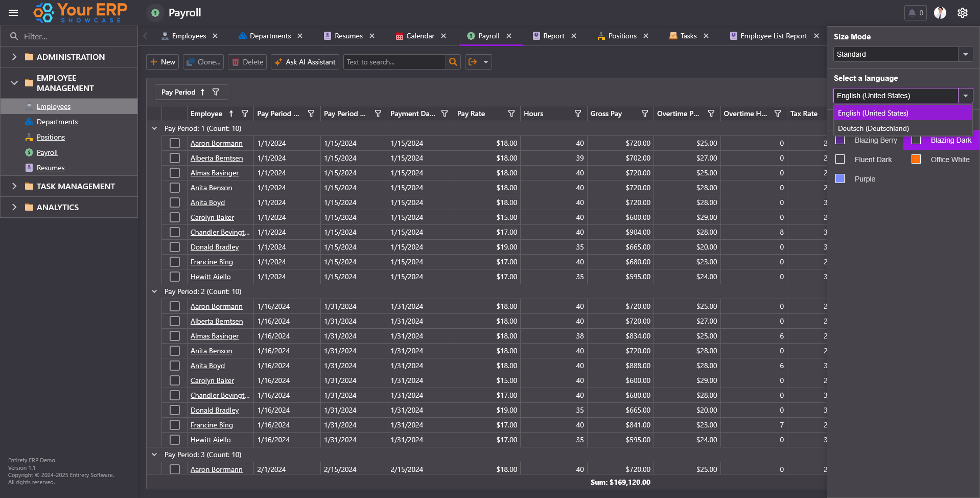Open the Size Mode dropdown

[965, 54]
